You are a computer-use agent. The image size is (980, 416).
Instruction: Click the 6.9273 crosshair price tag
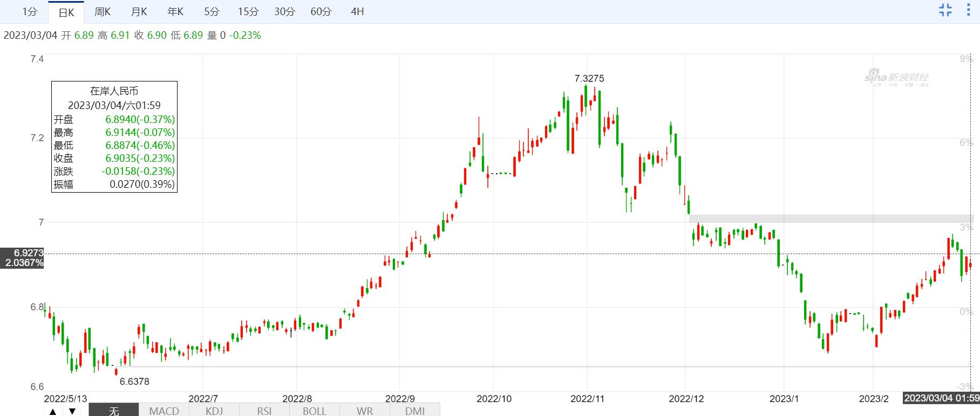pyautogui.click(x=22, y=253)
